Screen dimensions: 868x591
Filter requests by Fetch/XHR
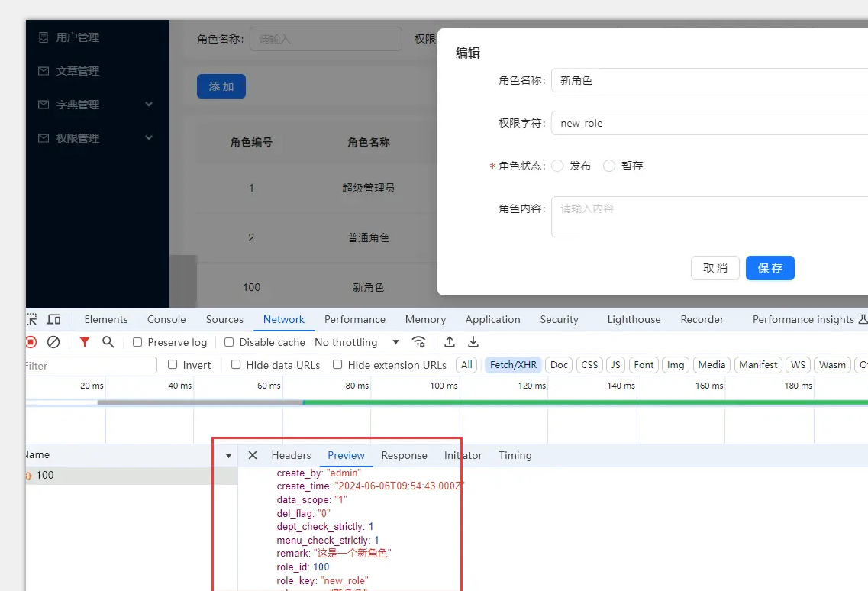click(513, 365)
